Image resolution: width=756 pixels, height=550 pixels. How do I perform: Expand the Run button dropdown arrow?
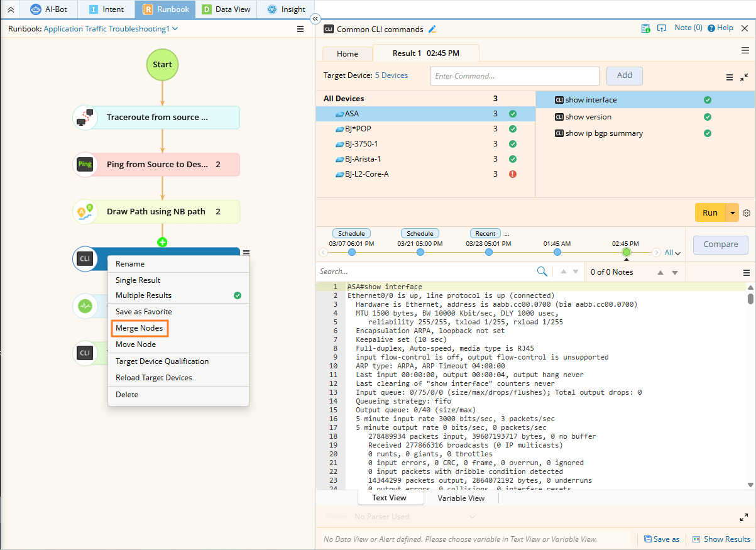click(732, 213)
